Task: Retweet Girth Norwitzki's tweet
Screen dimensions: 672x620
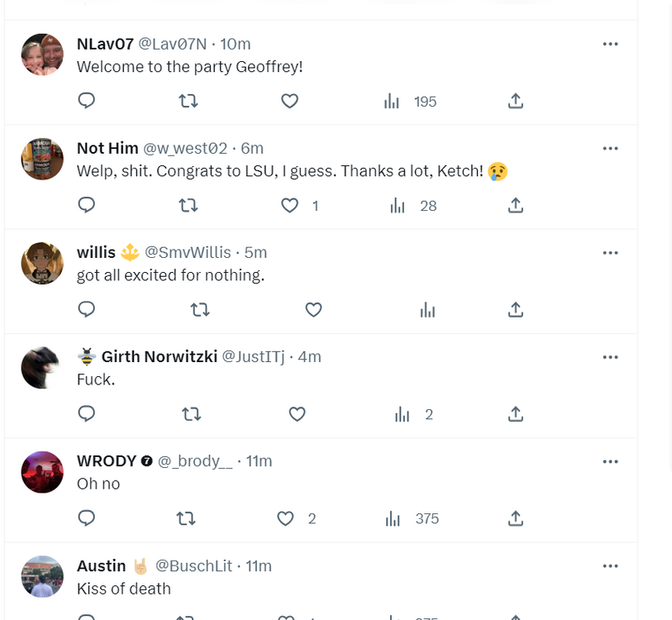Action: pyautogui.click(x=191, y=414)
